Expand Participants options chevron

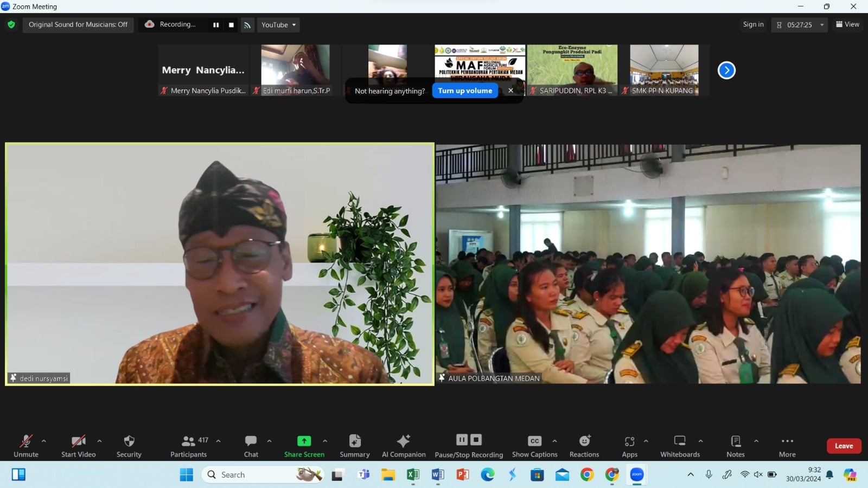[218, 440]
